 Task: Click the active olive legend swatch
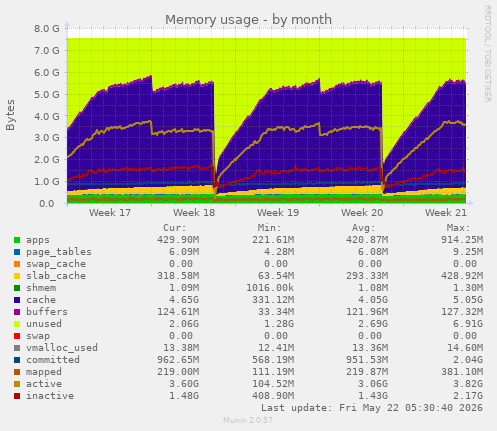(17, 384)
